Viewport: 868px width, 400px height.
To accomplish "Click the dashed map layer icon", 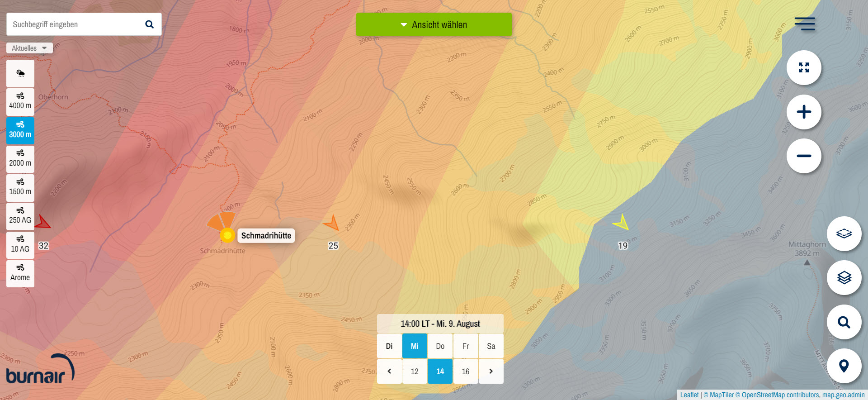I will [x=844, y=233].
